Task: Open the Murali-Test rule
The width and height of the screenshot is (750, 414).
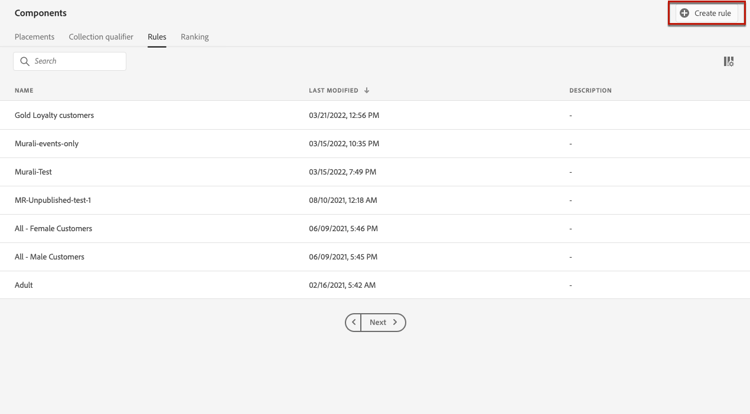Action: point(33,172)
